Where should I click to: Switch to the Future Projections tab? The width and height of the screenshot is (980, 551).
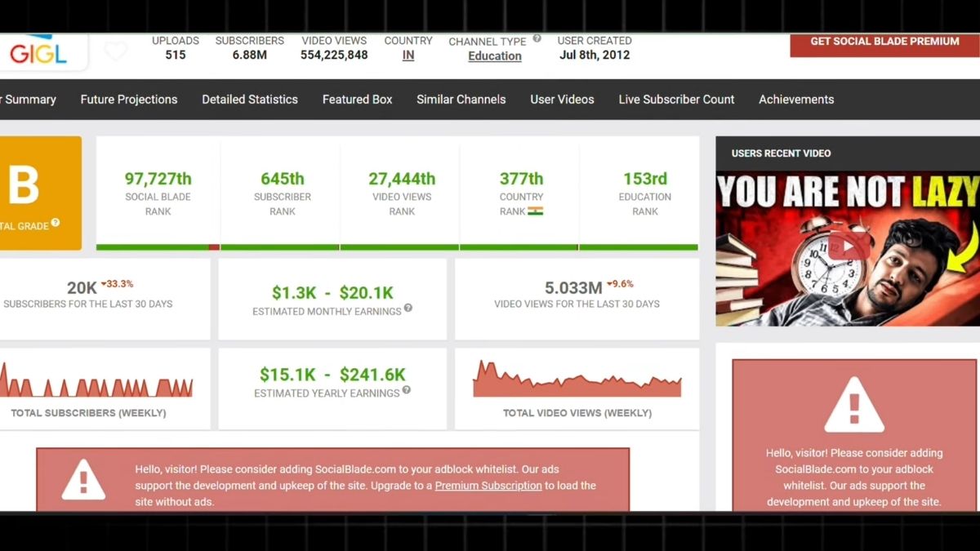point(128,99)
